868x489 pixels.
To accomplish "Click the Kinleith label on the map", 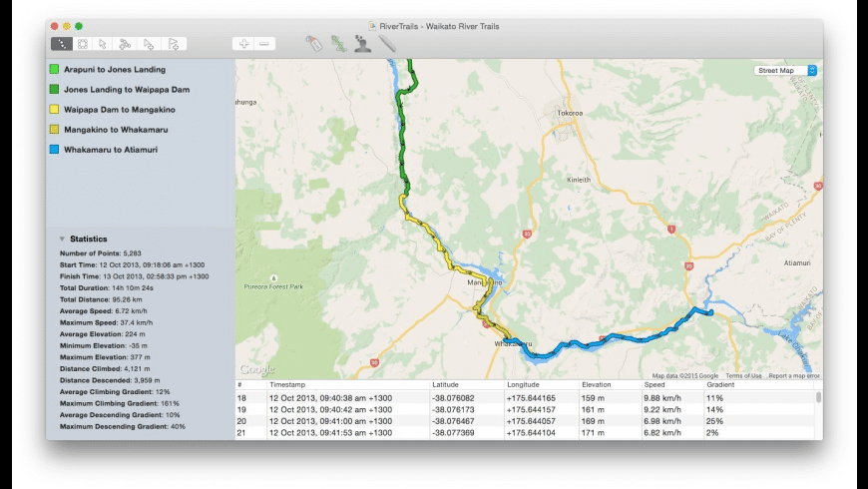I will [x=579, y=180].
